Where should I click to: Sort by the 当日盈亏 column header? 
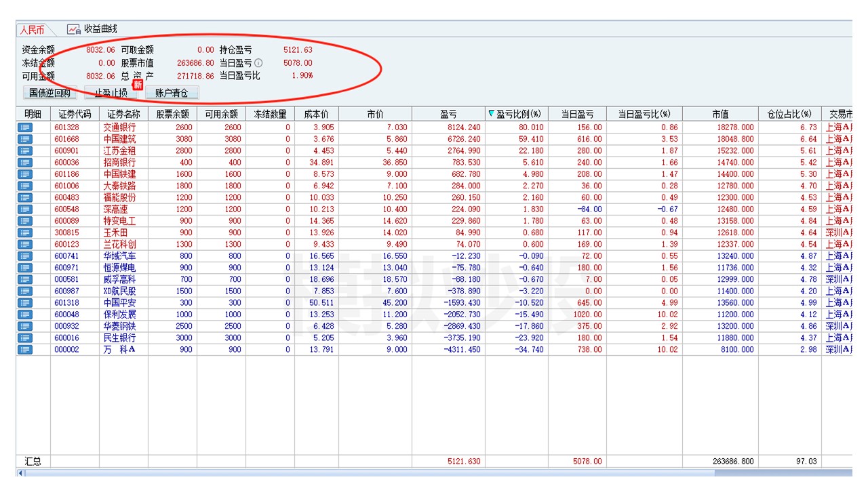click(578, 114)
